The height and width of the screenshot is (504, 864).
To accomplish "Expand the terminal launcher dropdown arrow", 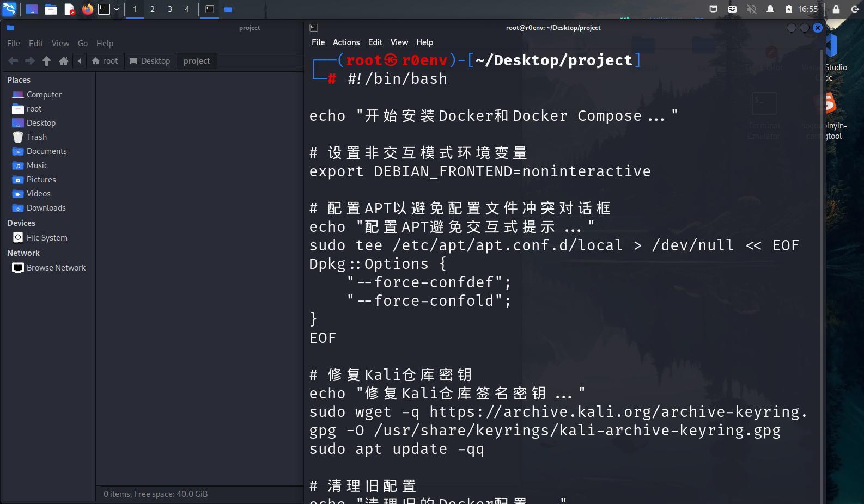I will point(117,9).
